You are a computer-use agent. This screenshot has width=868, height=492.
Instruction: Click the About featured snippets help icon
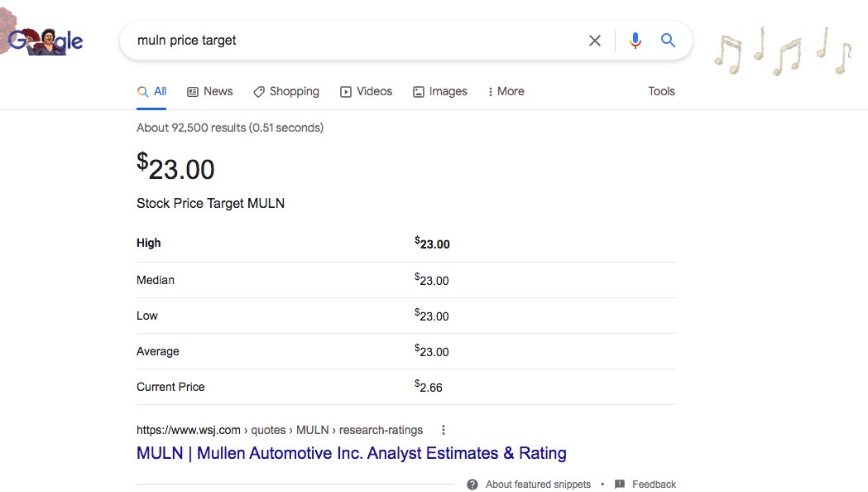point(472,485)
